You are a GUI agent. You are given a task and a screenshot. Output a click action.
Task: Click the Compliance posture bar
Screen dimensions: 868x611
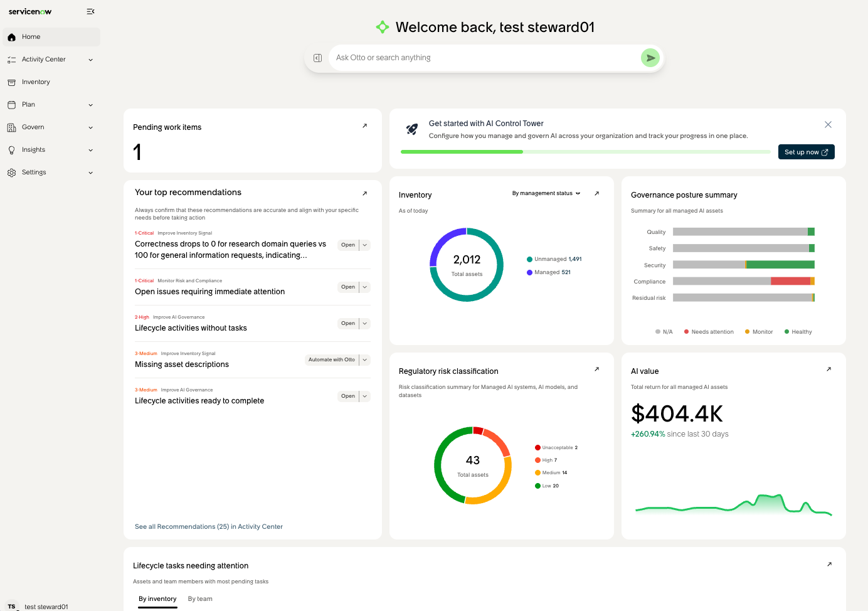744,282
